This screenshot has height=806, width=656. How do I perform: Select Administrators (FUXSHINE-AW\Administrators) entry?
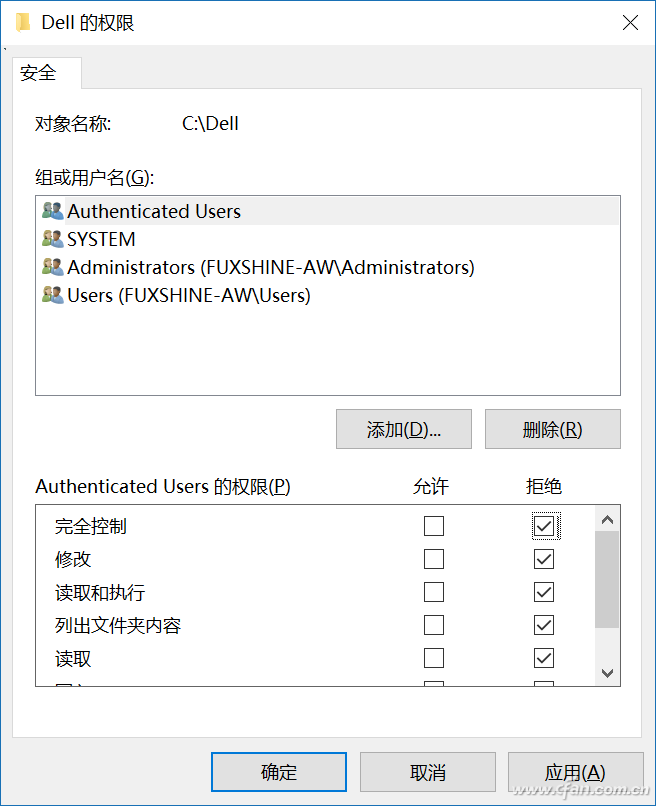pyautogui.click(x=270, y=267)
